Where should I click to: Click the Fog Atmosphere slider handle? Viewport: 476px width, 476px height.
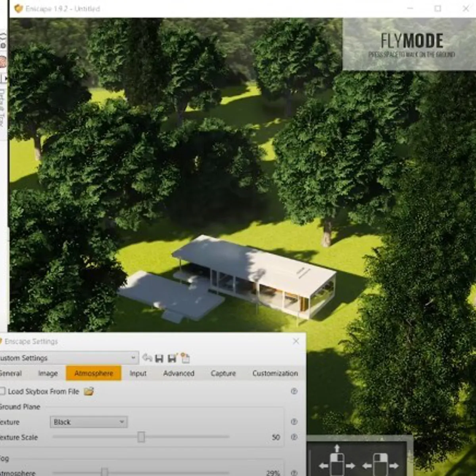coord(104,472)
